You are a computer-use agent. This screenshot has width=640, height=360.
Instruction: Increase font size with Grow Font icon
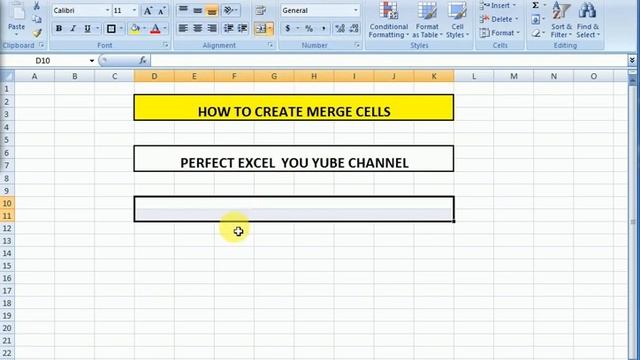[148, 11]
